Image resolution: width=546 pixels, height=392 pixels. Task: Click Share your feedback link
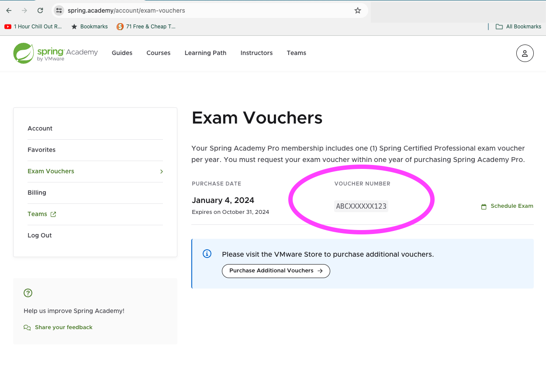point(64,327)
